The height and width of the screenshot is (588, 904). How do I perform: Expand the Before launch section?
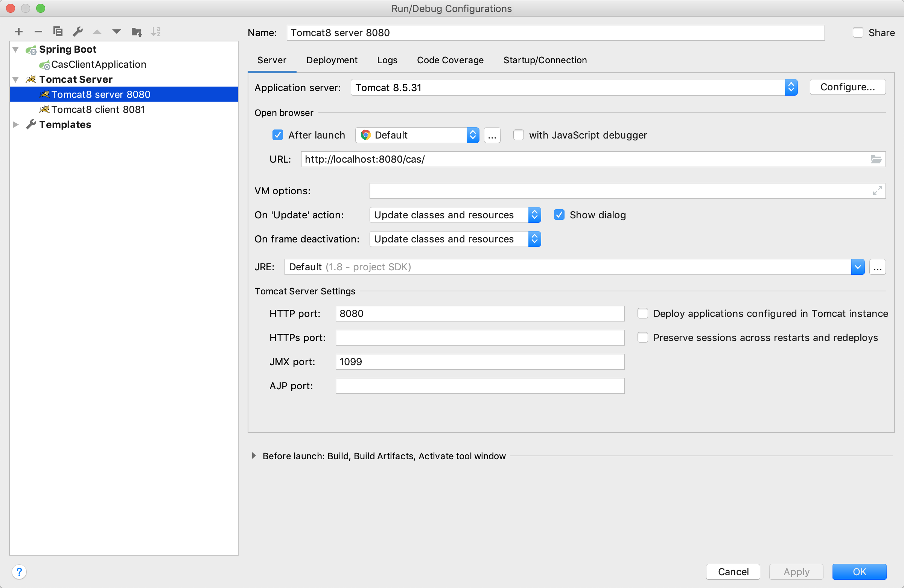254,455
